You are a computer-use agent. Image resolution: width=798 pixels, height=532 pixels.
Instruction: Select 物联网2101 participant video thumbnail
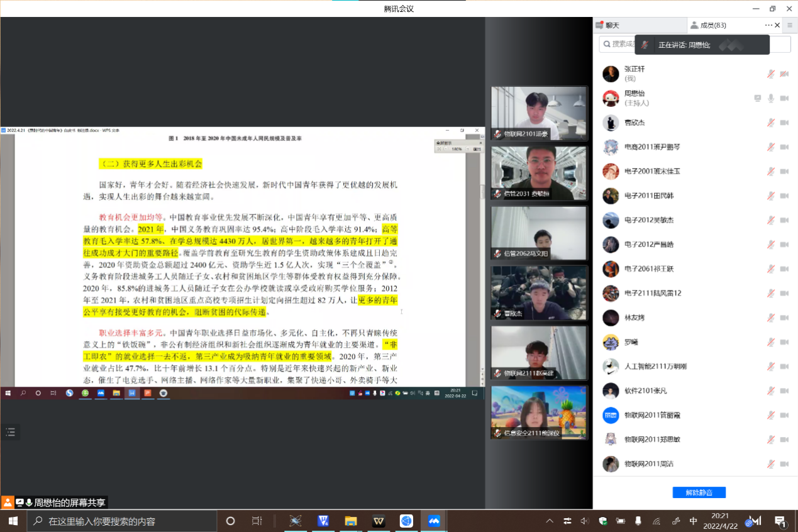(x=539, y=113)
